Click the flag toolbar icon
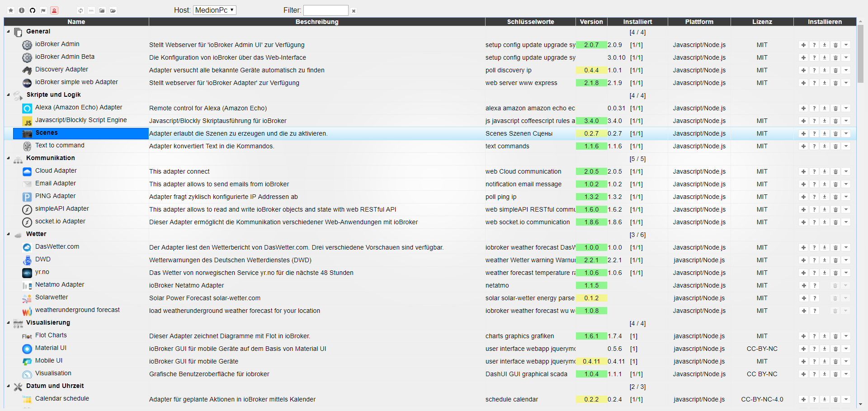The height and width of the screenshot is (411, 868). pyautogui.click(x=43, y=10)
